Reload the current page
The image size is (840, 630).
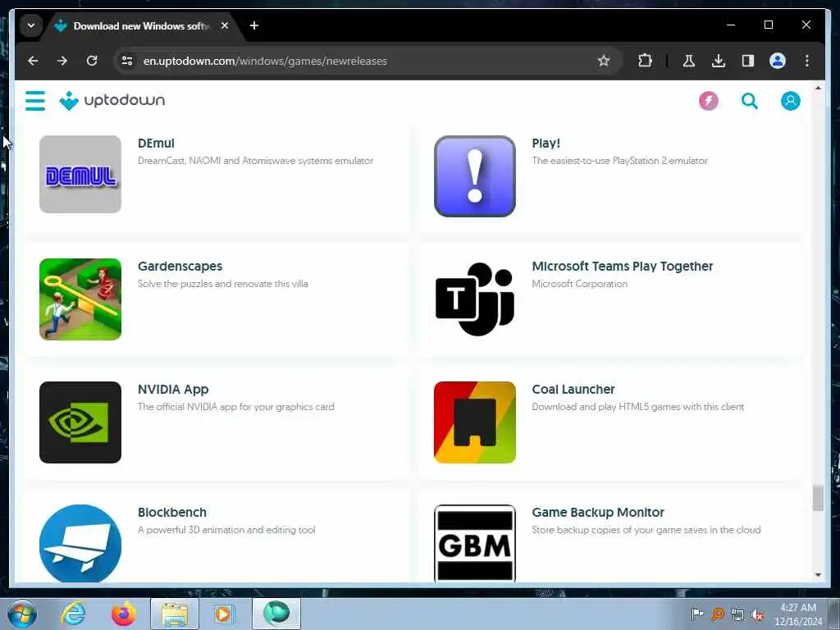click(x=92, y=61)
